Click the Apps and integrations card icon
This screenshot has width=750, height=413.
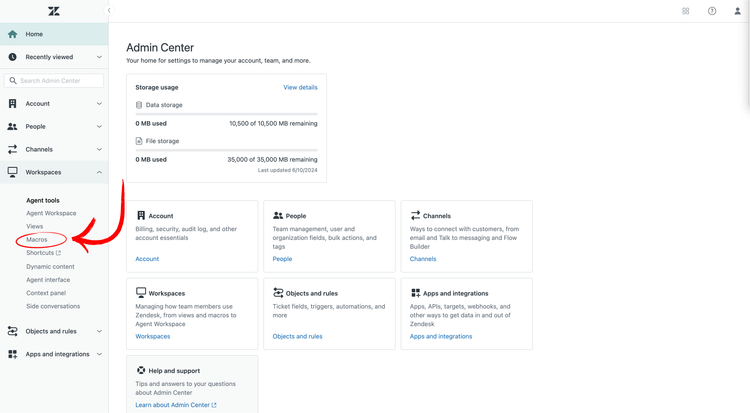415,293
